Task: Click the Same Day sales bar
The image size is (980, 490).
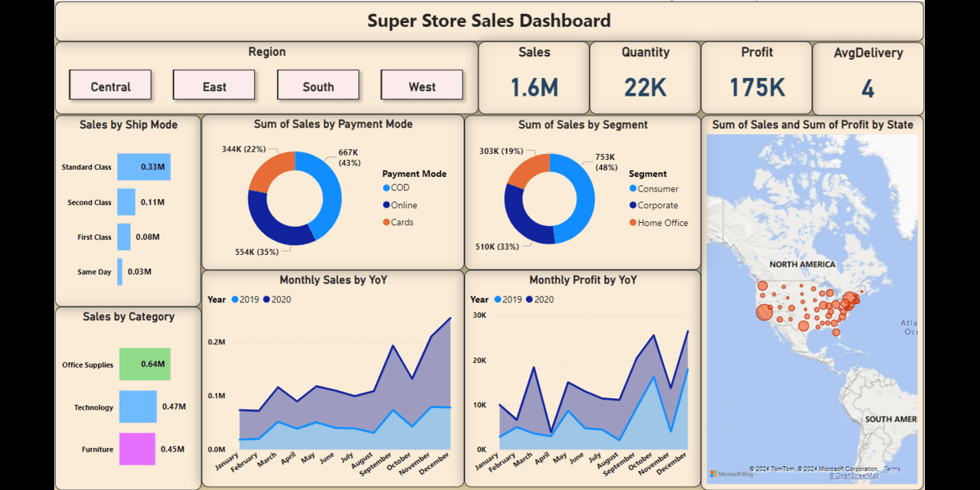Action: pos(119,272)
